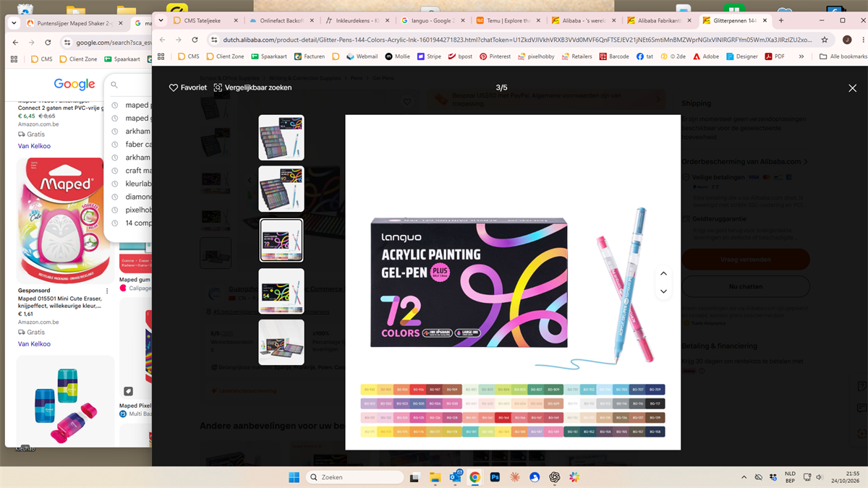Open the apps grid in Alibaba bookmarks bar

161,56
